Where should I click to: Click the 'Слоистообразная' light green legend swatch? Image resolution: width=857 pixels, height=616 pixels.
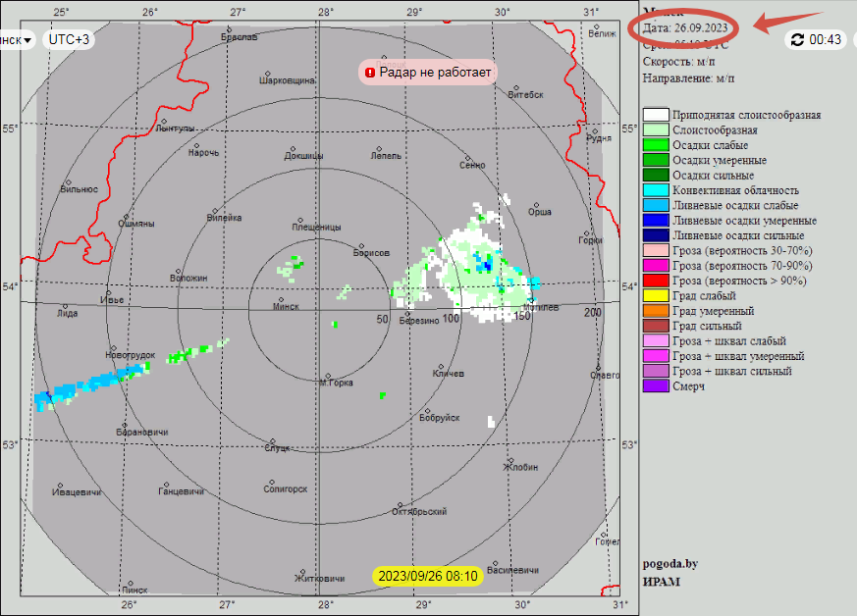coord(656,129)
